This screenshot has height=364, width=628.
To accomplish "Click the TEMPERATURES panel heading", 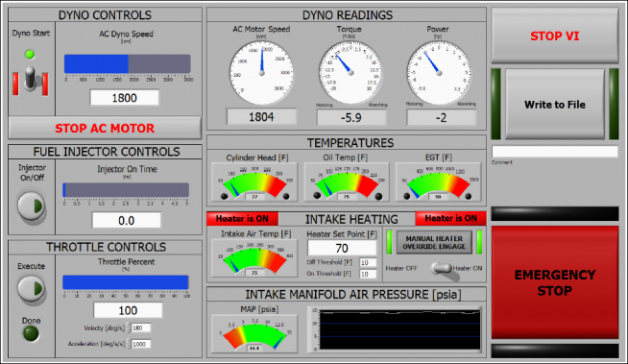I will 350,143.
